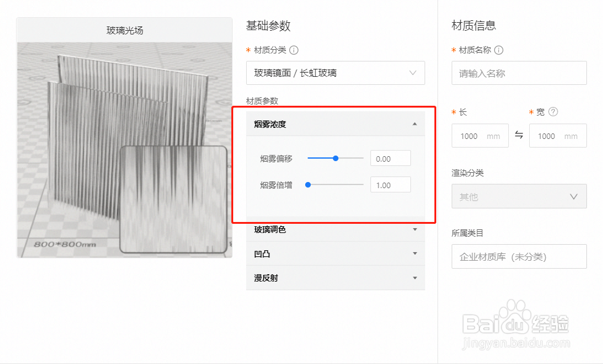603x364 pixels.
Task: Click the 烟雾偏移 slider handle
Action: click(x=335, y=158)
